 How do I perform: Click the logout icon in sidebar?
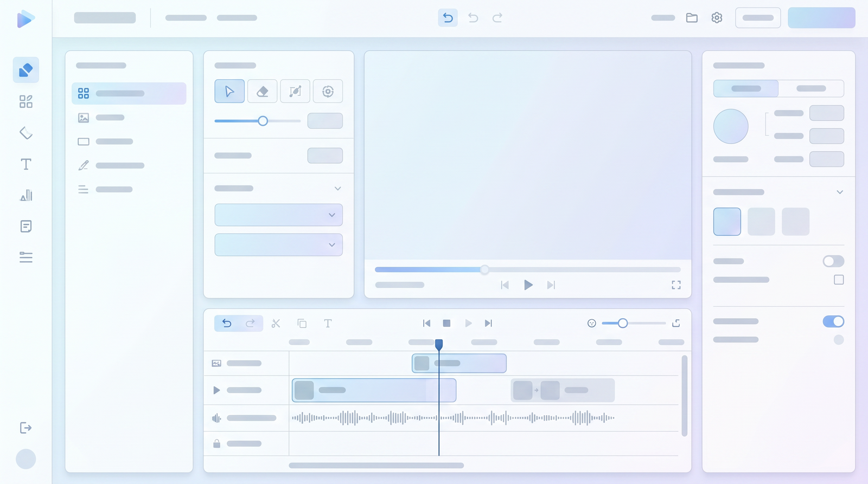[x=26, y=428]
